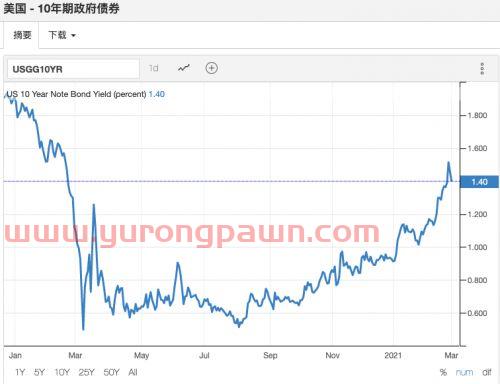Click the 1.40 current value price tag
Viewport: 500px width, 384px height.
[x=479, y=182]
